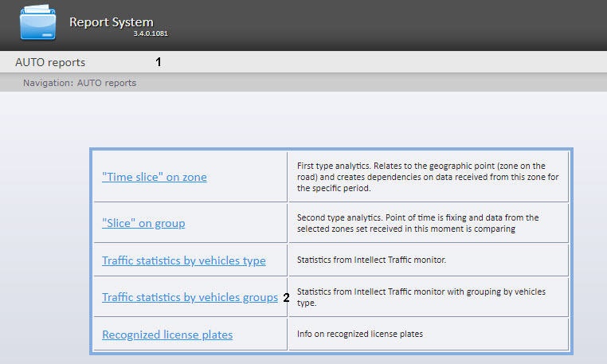
Task: Click the version number 3.4.0.1081
Action: [x=151, y=34]
